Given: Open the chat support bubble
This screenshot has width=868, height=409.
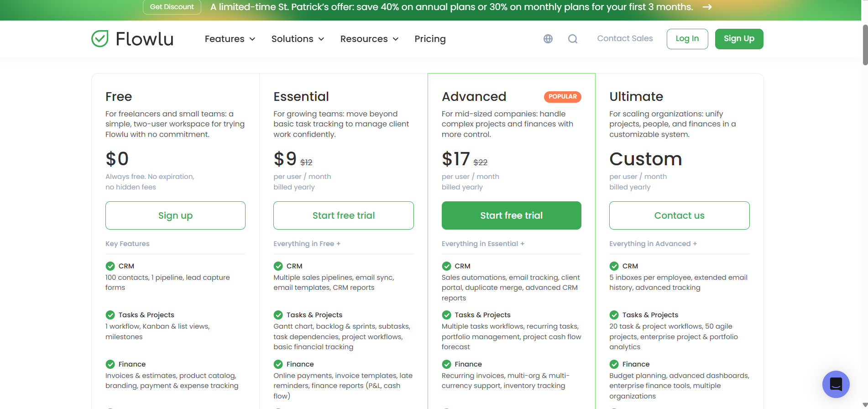Looking at the screenshot, I should click(836, 384).
